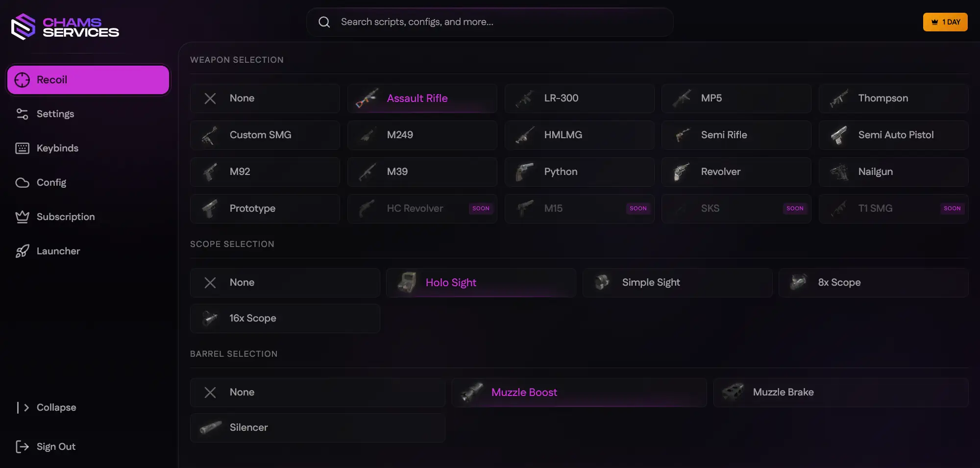Viewport: 980px width, 468px height.
Task: Click the Subscription crown icon
Action: 22,217
